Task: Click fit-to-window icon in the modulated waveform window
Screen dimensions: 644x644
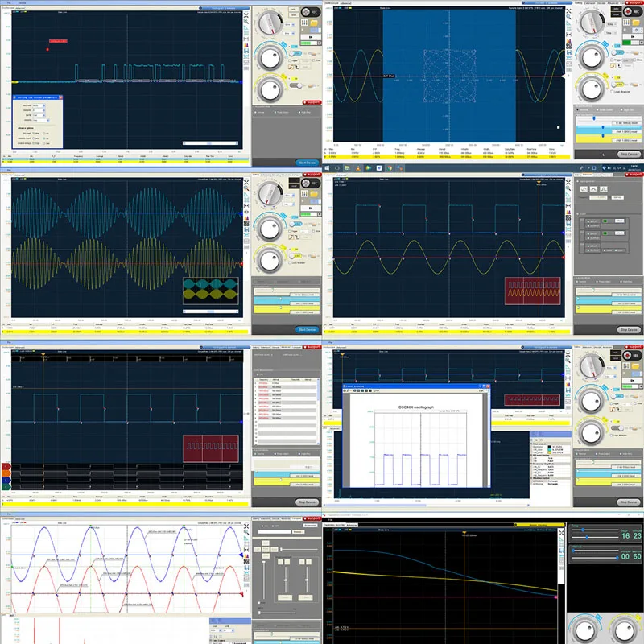Action: pos(246,182)
